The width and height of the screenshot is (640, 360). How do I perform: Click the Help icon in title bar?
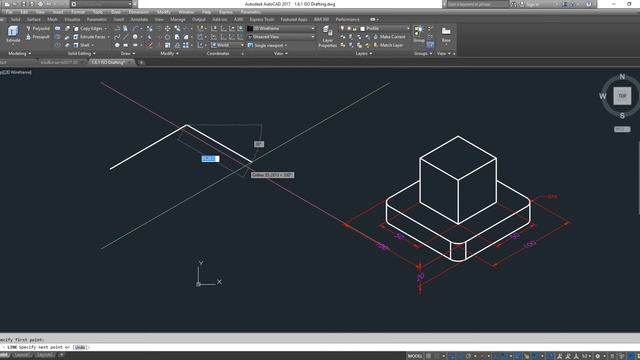(x=589, y=4)
